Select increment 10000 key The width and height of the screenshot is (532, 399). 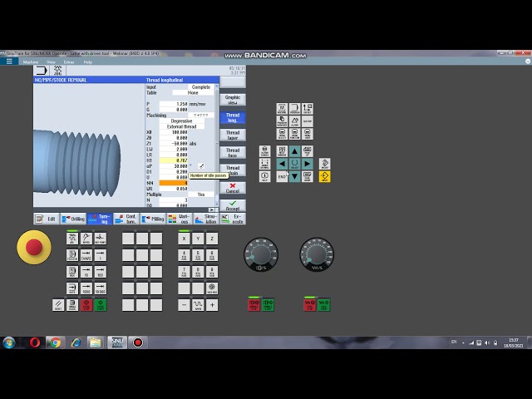point(101,288)
